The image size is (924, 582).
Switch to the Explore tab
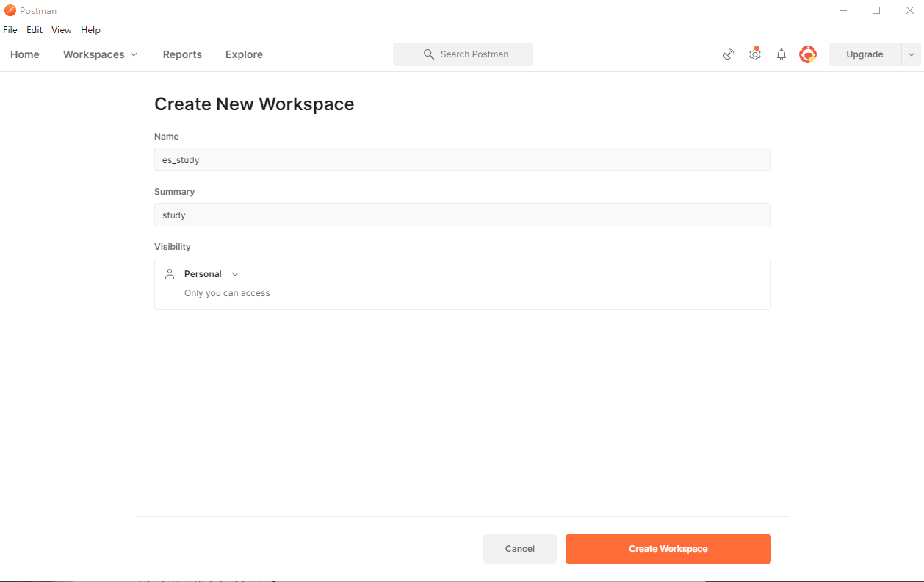244,54
